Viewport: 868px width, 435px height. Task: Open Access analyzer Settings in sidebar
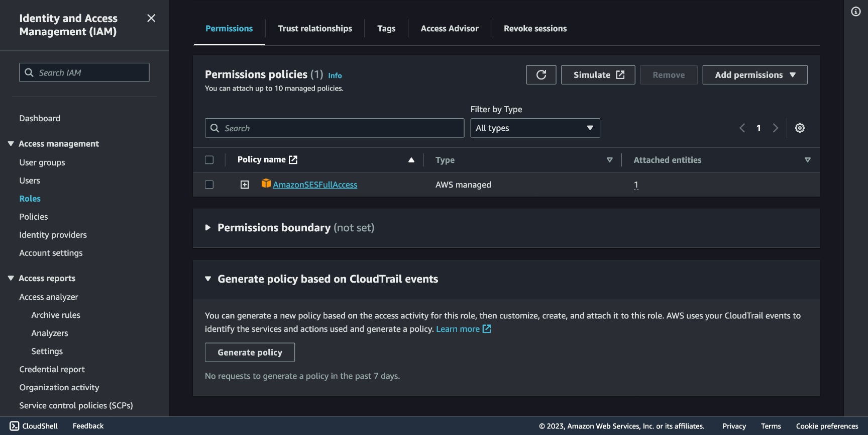click(47, 352)
